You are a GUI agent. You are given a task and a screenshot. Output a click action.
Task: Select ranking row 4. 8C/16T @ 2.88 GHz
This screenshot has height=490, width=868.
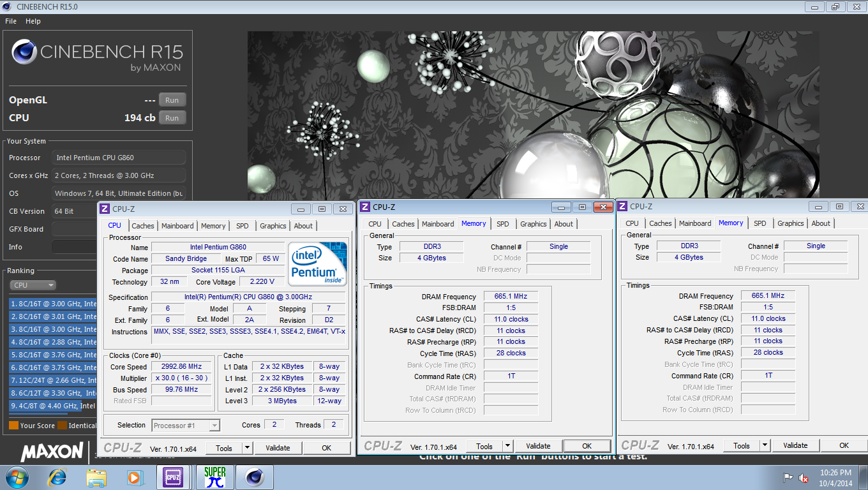54,342
